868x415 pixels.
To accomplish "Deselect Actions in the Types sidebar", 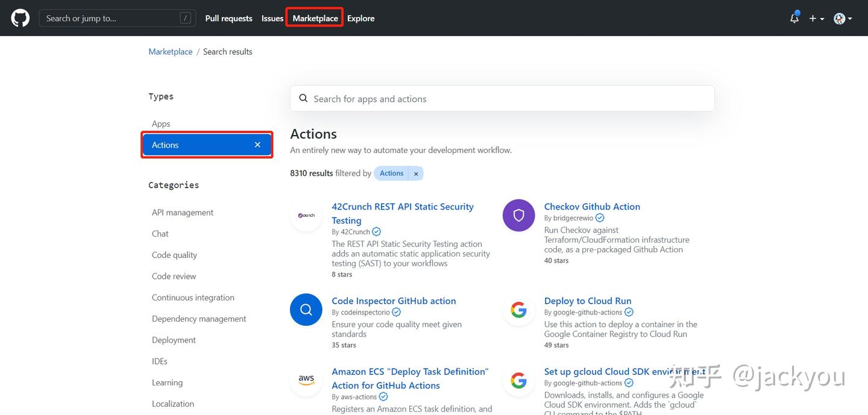I will [257, 145].
